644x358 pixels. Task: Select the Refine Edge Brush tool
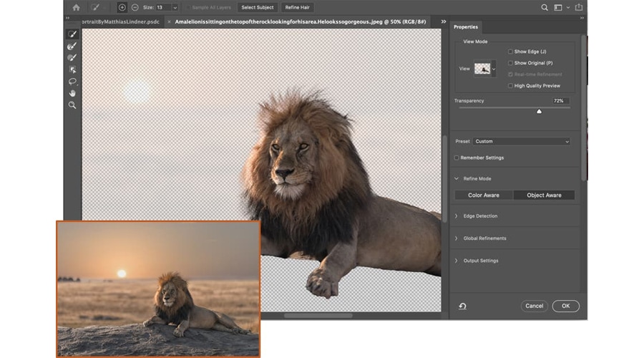point(72,46)
